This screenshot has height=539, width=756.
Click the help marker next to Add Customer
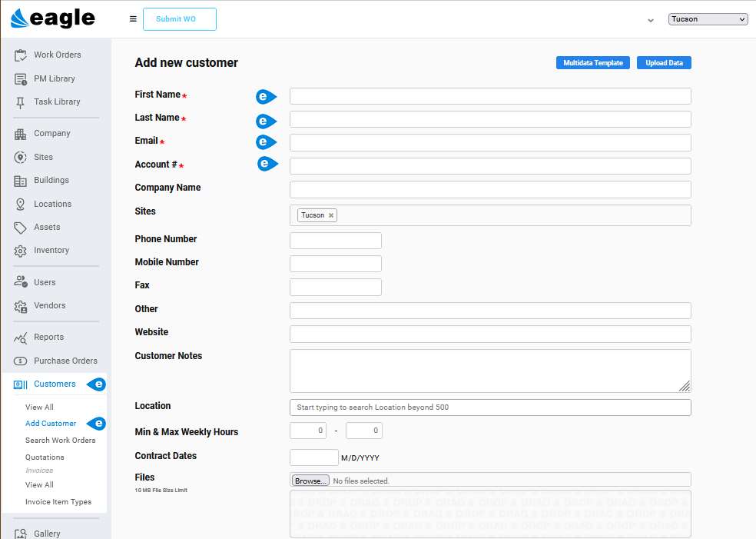[x=96, y=423]
